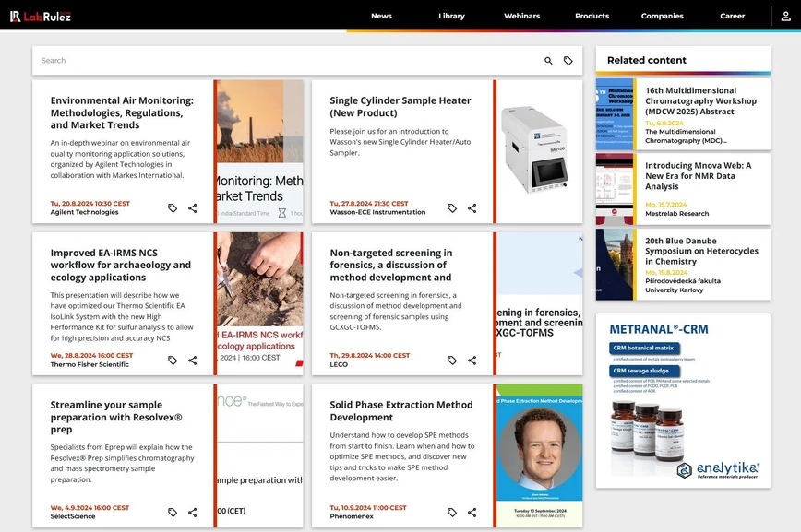Click Mestrelab Research label
Image resolution: width=801 pixels, height=532 pixels.
(x=676, y=214)
